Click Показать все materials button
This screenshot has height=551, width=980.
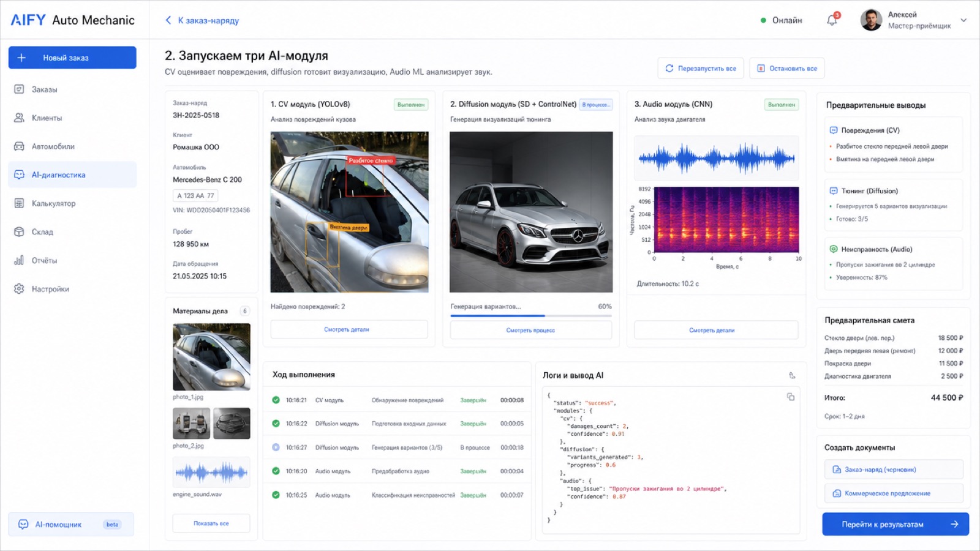point(211,523)
